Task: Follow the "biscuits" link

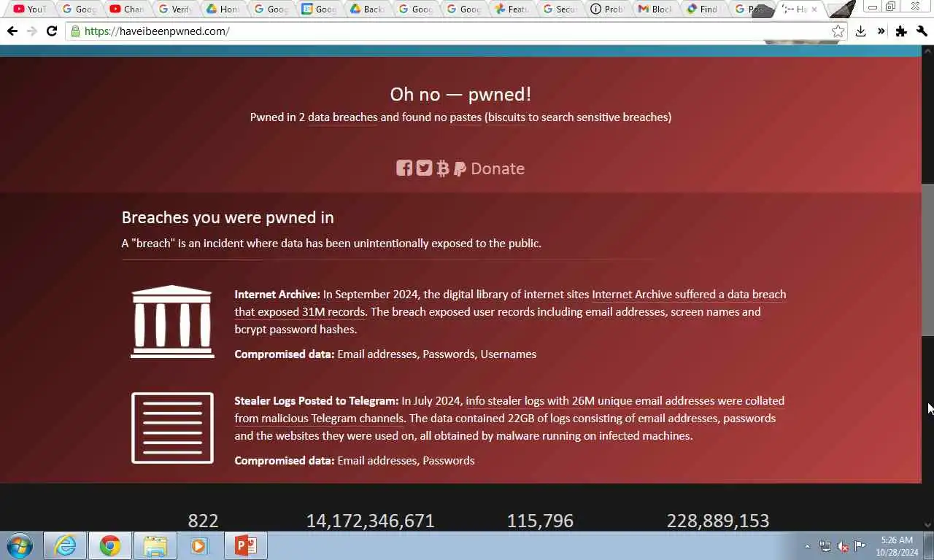Action: click(x=506, y=117)
